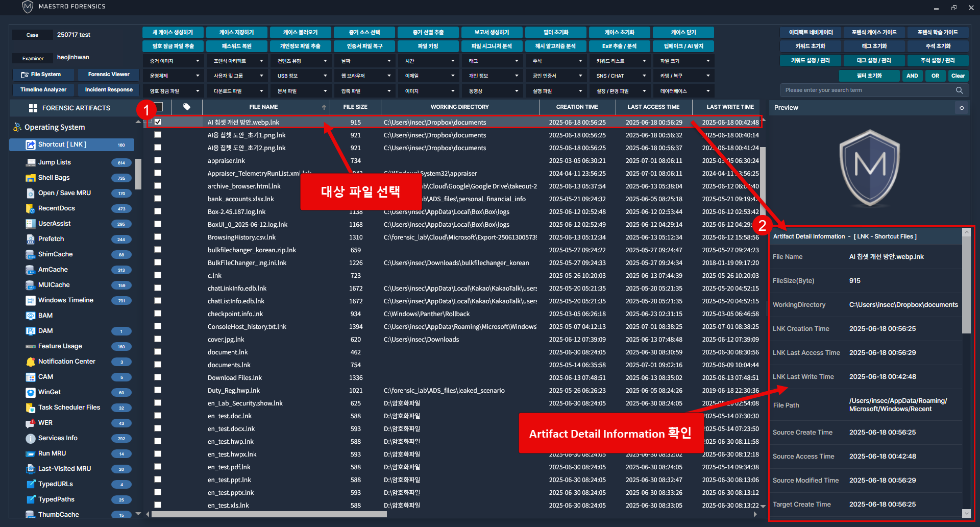Open the USB 정보 dropdown
This screenshot has width=980, height=527.
coord(301,76)
